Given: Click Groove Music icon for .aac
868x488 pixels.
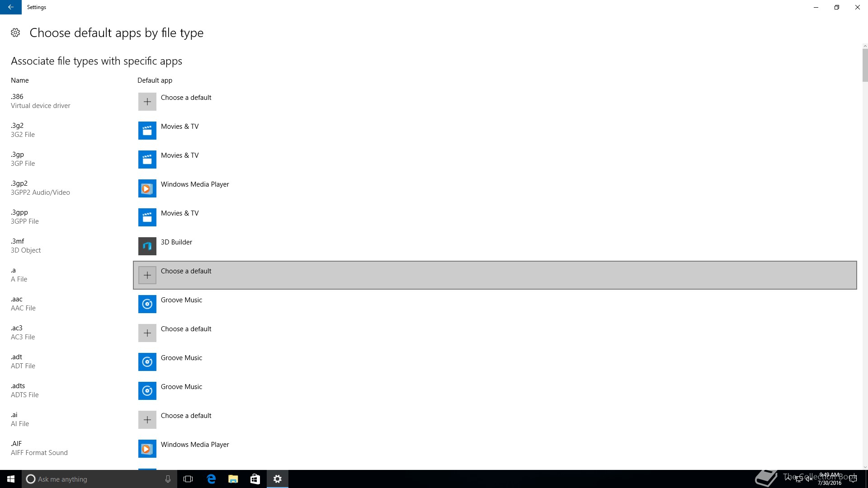Looking at the screenshot, I should click(x=147, y=304).
